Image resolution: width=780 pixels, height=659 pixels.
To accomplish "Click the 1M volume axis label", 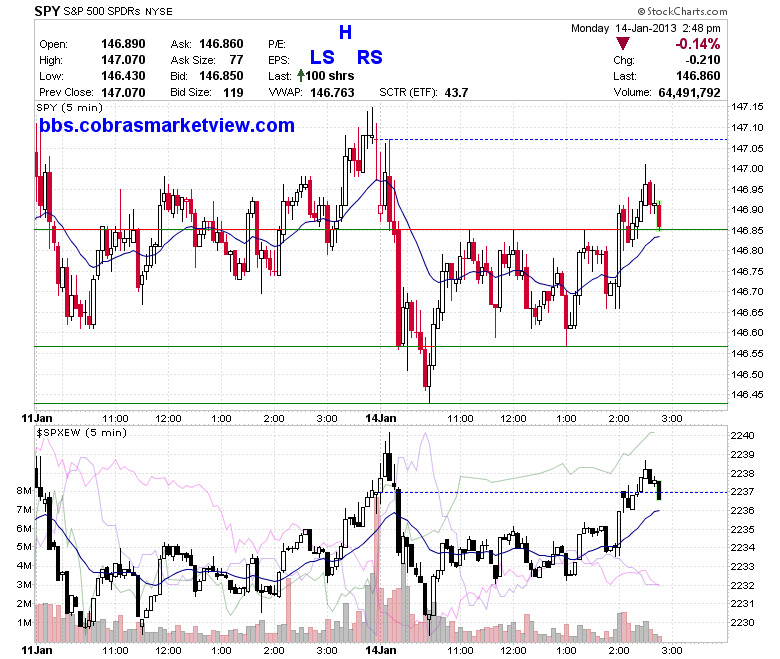I will coord(24,623).
